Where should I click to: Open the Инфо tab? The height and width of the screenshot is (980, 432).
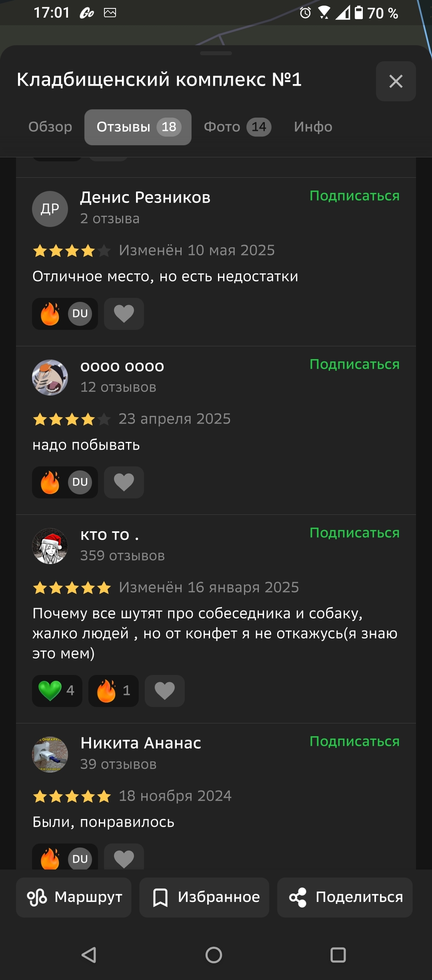click(x=313, y=127)
